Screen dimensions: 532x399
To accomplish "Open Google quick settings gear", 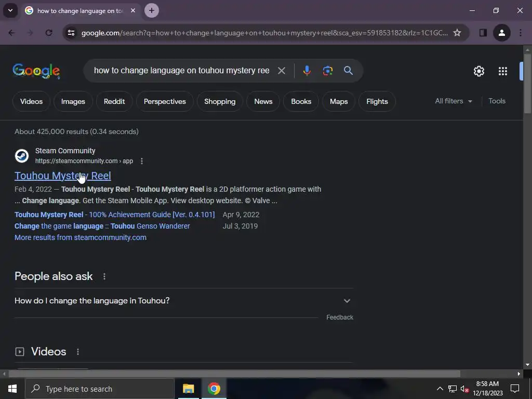I will coord(479,71).
